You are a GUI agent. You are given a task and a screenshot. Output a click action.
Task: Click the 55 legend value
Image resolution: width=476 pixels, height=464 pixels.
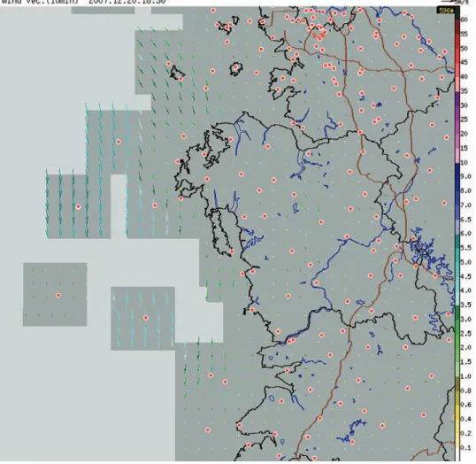click(464, 34)
